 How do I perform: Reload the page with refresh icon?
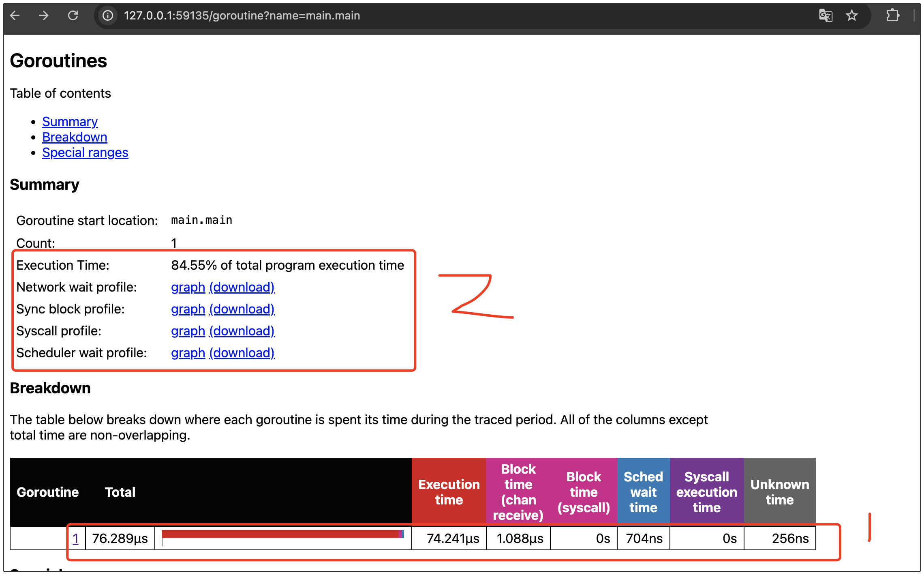click(73, 15)
